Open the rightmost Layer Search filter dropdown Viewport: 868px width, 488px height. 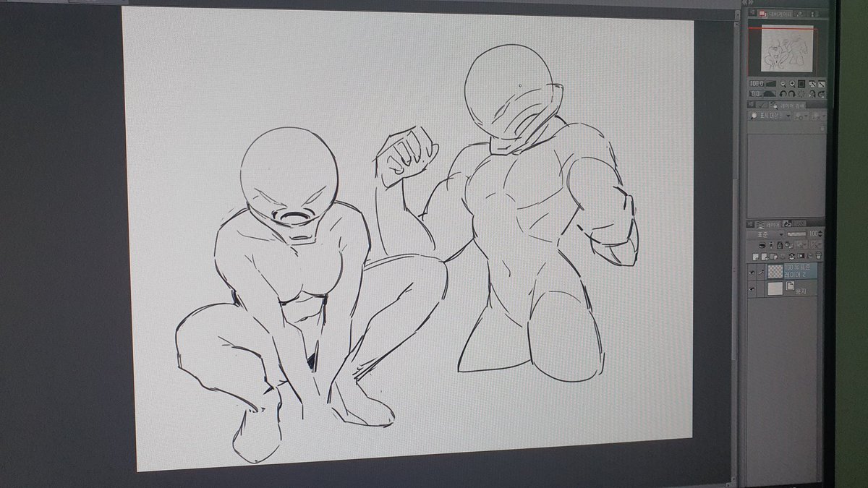[819, 116]
